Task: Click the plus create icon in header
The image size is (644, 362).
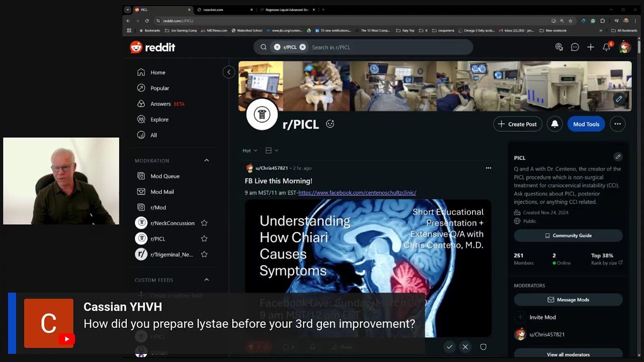Action: (x=591, y=47)
